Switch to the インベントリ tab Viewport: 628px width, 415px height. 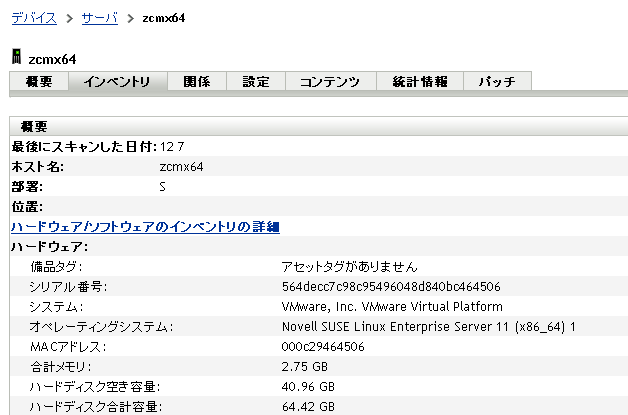pos(118,82)
